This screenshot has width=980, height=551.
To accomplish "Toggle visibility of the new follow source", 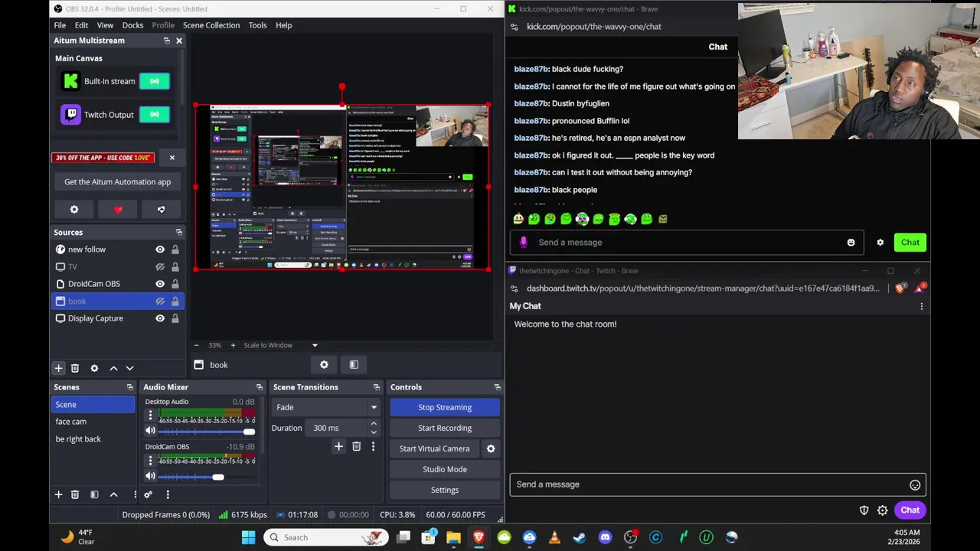I will tap(160, 249).
